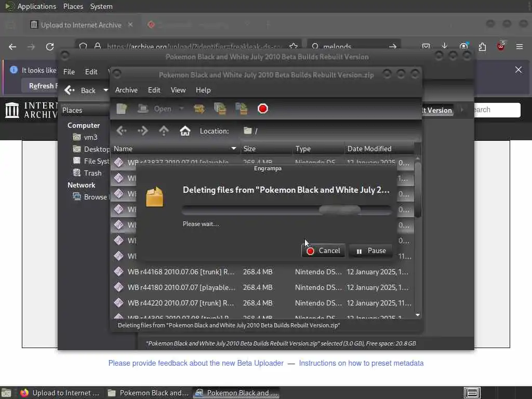Click the Cancel button in Engrampa dialog

[x=323, y=251]
